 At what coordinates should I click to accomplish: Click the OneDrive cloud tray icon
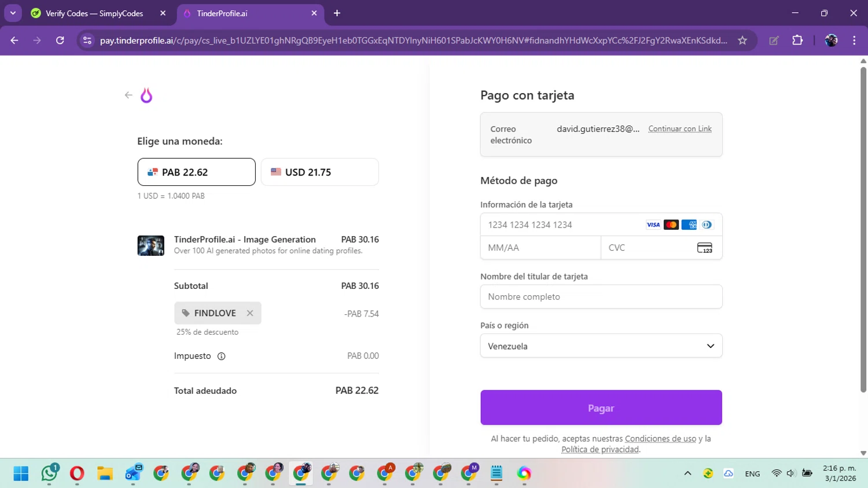(729, 474)
